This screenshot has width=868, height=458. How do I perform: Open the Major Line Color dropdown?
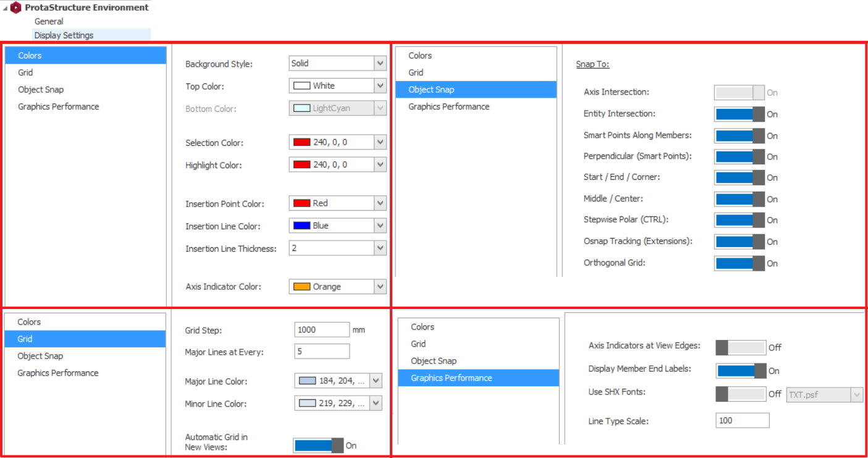pyautogui.click(x=375, y=381)
